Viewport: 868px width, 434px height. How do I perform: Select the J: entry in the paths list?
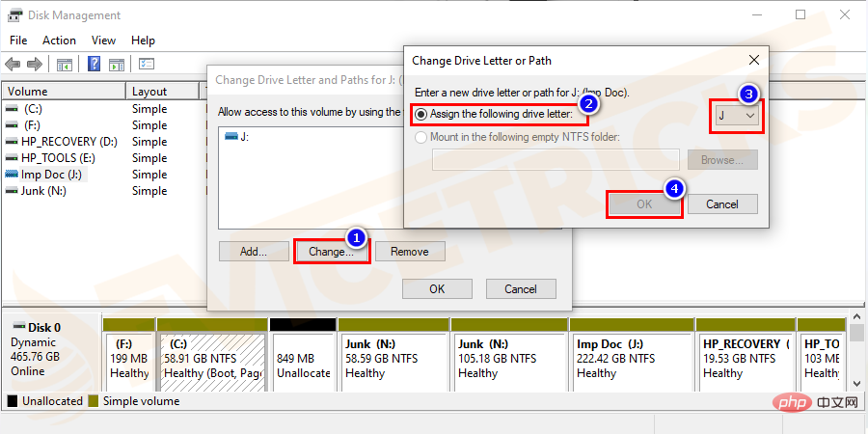[x=237, y=137]
